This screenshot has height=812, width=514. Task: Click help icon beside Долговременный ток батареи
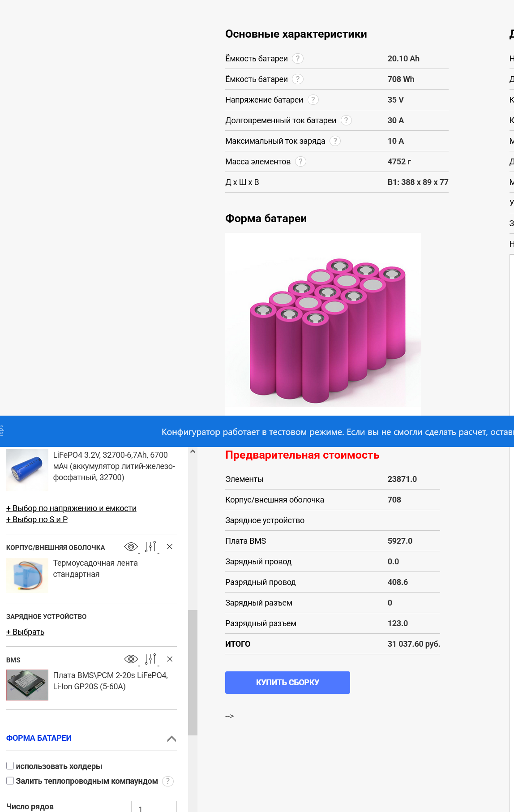coord(346,120)
